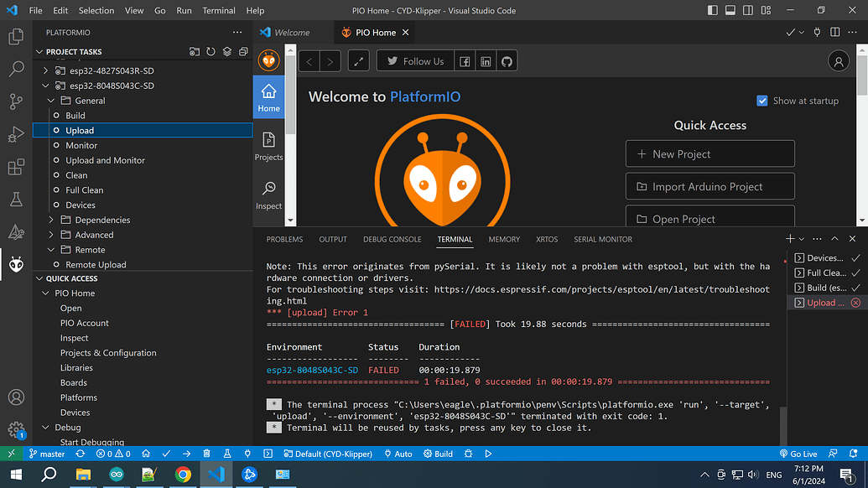This screenshot has width=868, height=488.
Task: Refresh project tasks with the refresh icon
Action: [x=211, y=52]
